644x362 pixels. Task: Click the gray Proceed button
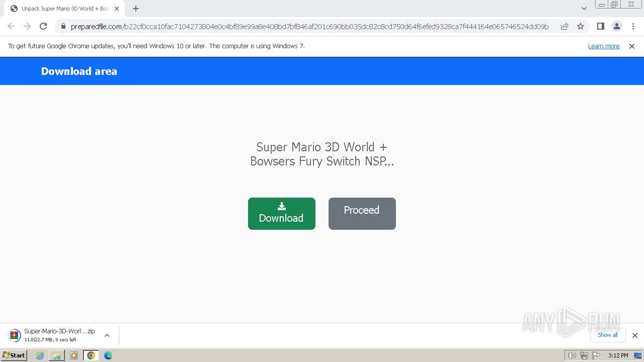point(362,214)
